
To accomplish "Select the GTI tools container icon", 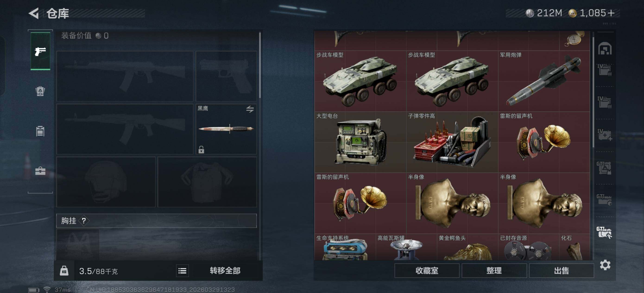I will (604, 232).
